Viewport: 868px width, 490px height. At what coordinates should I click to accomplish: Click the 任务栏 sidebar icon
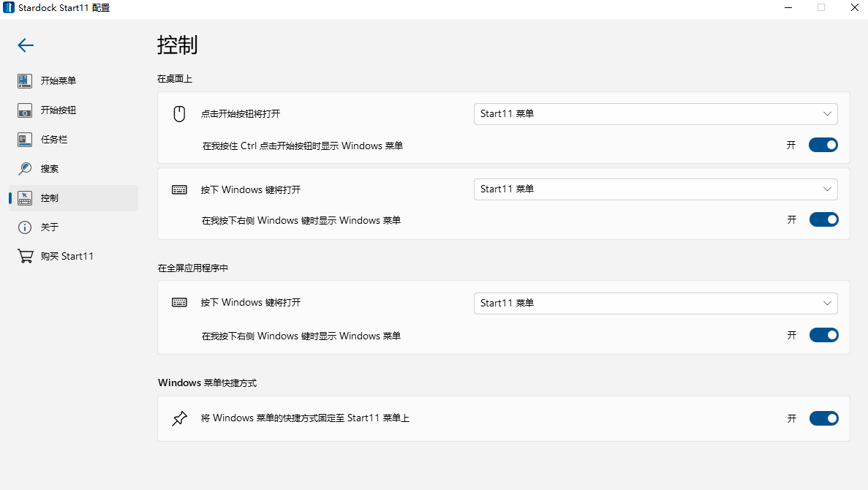(x=24, y=140)
